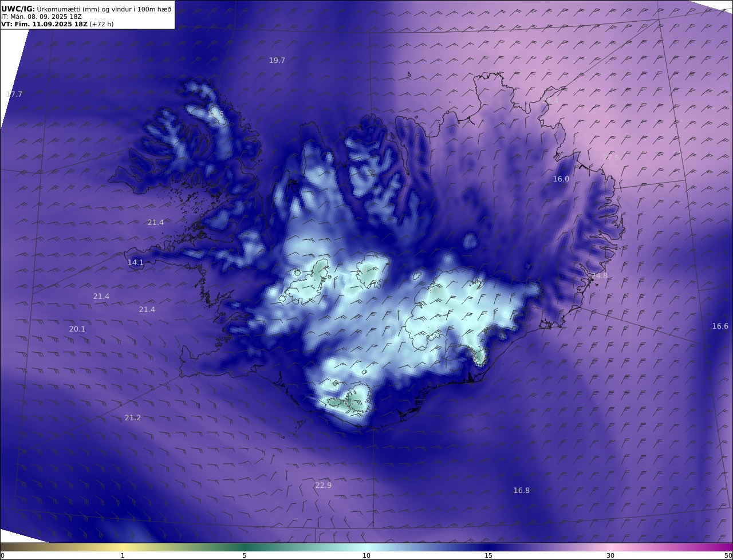Click the colorbar tick label 15

pos(488,555)
